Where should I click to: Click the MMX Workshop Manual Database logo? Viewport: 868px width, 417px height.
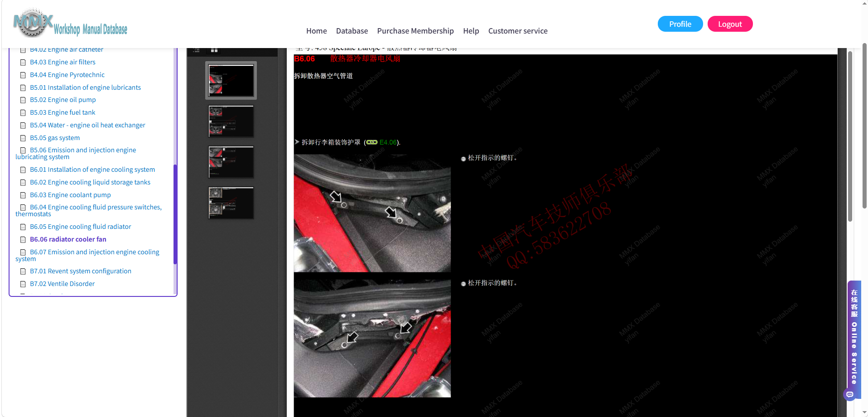pos(70,24)
